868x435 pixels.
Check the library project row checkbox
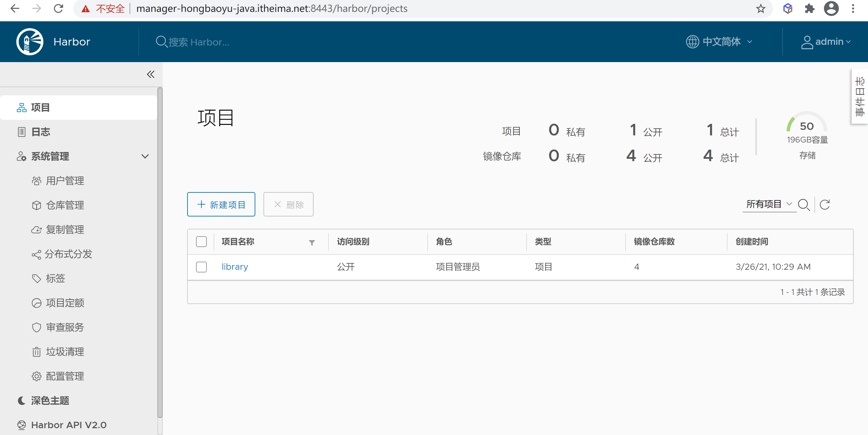point(201,267)
